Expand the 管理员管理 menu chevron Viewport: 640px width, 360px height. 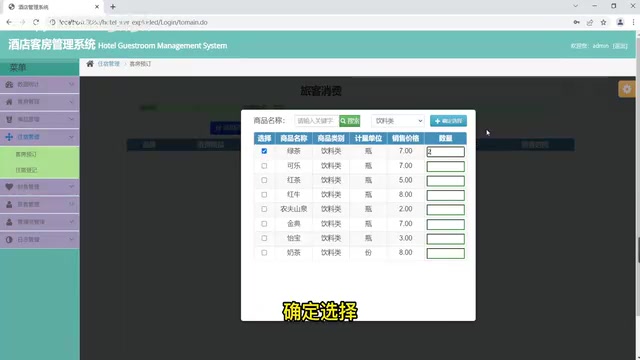click(x=71, y=222)
